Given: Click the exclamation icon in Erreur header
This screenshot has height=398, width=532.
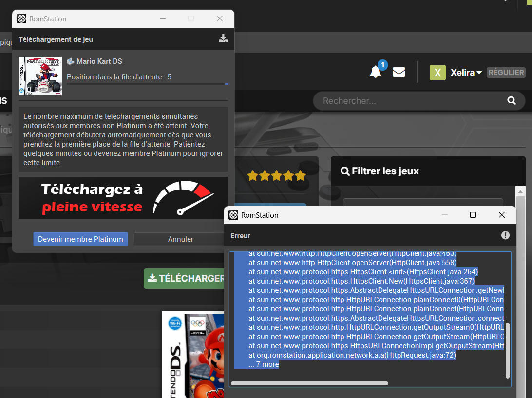Looking at the screenshot, I should [x=505, y=235].
